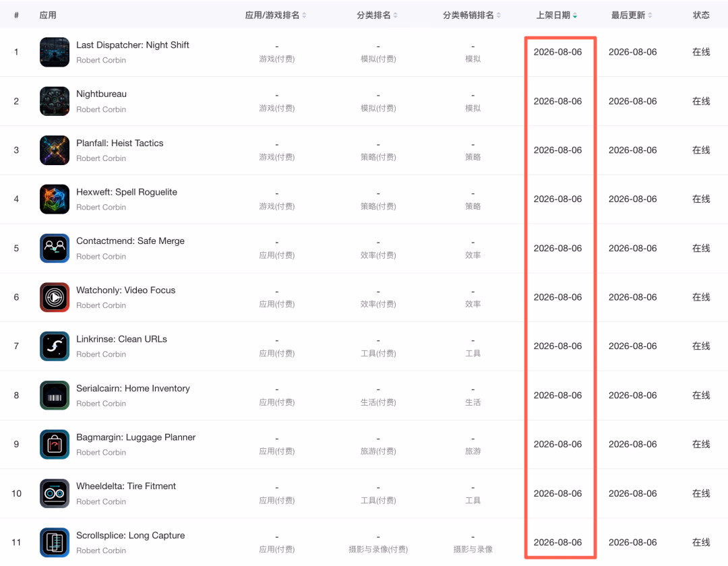The width and height of the screenshot is (728, 566).
Task: Open Contactmend: Safe Merge title link
Action: pyautogui.click(x=131, y=241)
